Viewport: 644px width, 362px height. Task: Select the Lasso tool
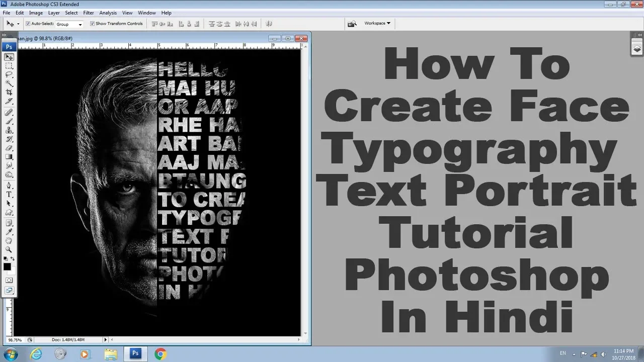pyautogui.click(x=9, y=74)
